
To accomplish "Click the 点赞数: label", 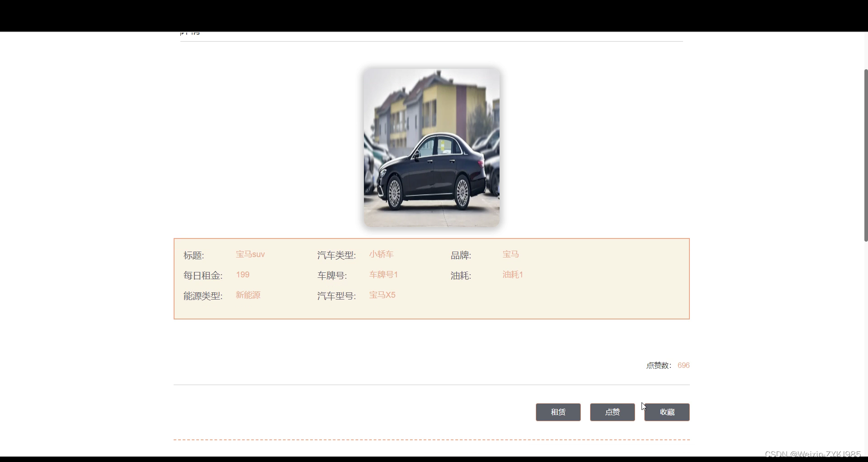I will coord(659,365).
